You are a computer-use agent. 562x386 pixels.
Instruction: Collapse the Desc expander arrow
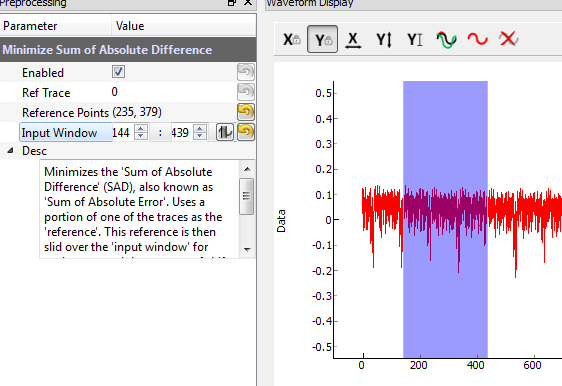(x=11, y=151)
